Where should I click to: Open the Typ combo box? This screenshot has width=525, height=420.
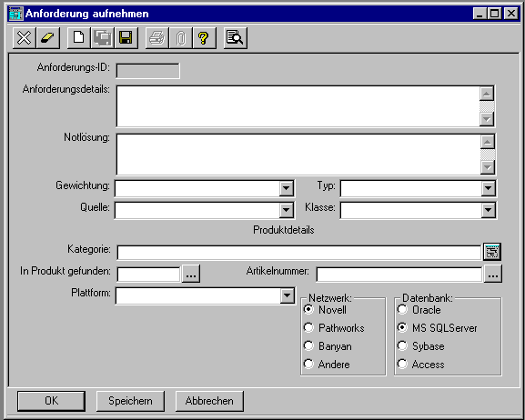coord(489,188)
